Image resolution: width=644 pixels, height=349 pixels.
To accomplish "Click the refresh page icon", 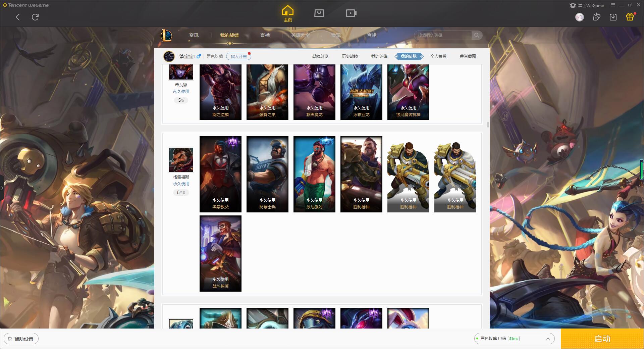I will pos(35,17).
